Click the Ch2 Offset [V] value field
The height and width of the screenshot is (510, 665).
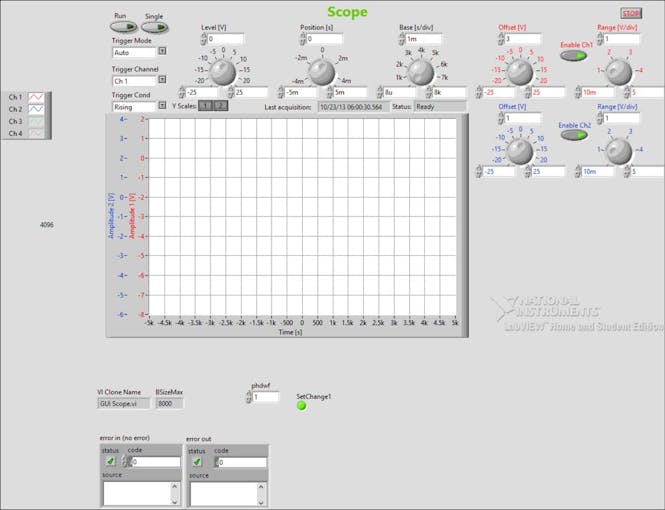click(523, 118)
